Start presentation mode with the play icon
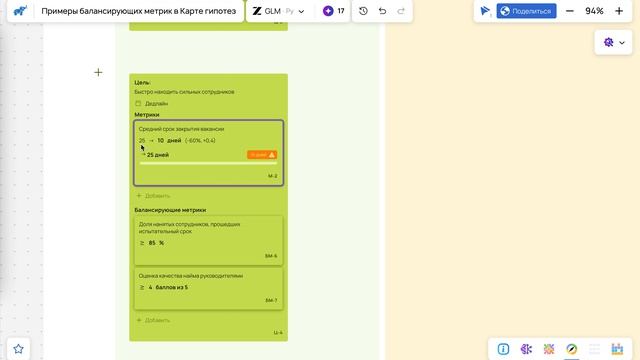 [485, 11]
